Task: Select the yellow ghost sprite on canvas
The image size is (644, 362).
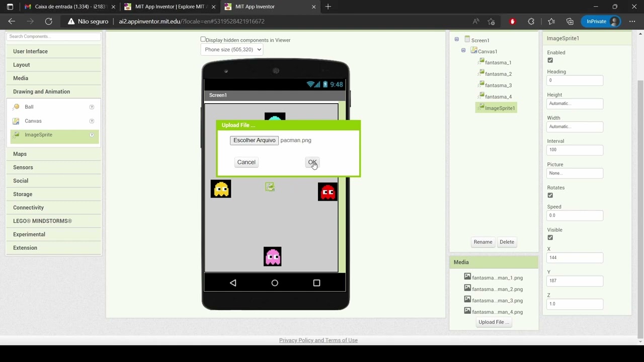Action: pos(221,189)
